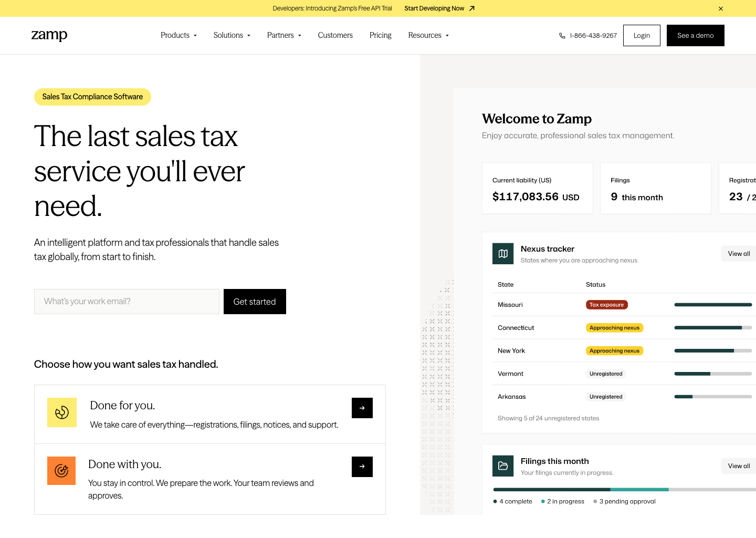This screenshot has width=756, height=538.
Task: Click the Developers Free API Trial banner text
Action: pos(332,8)
